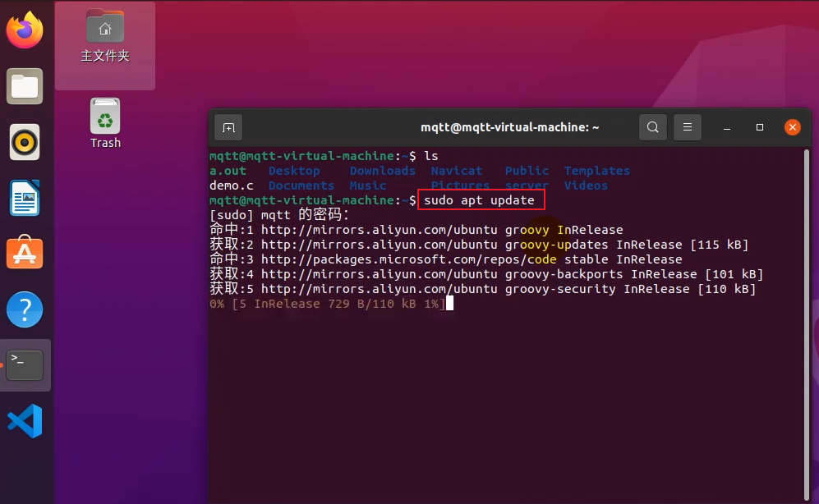
Task: Launch Rhythmbox music player from dock
Action: pyautogui.click(x=25, y=142)
